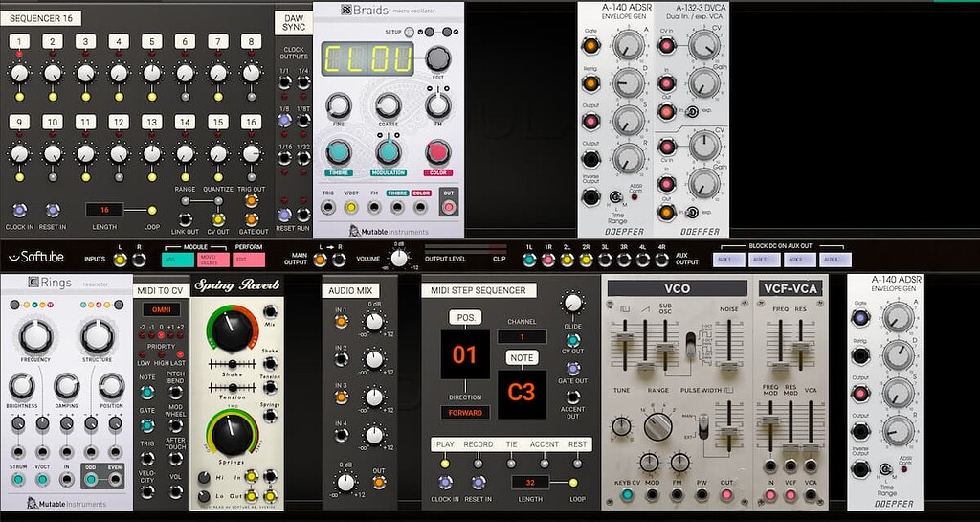Click the MIDI to CV GATE jack
Screen dimensions: 980x522
pyautogui.click(x=146, y=425)
